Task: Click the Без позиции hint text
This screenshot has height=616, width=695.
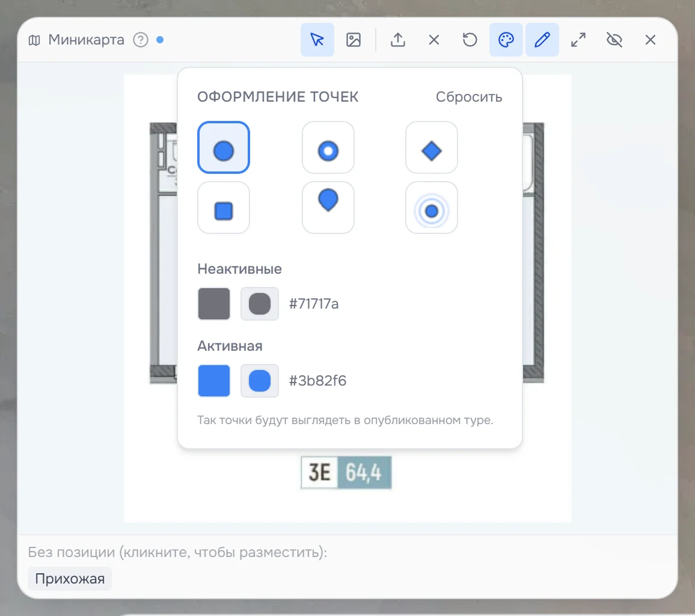Action: [x=178, y=552]
